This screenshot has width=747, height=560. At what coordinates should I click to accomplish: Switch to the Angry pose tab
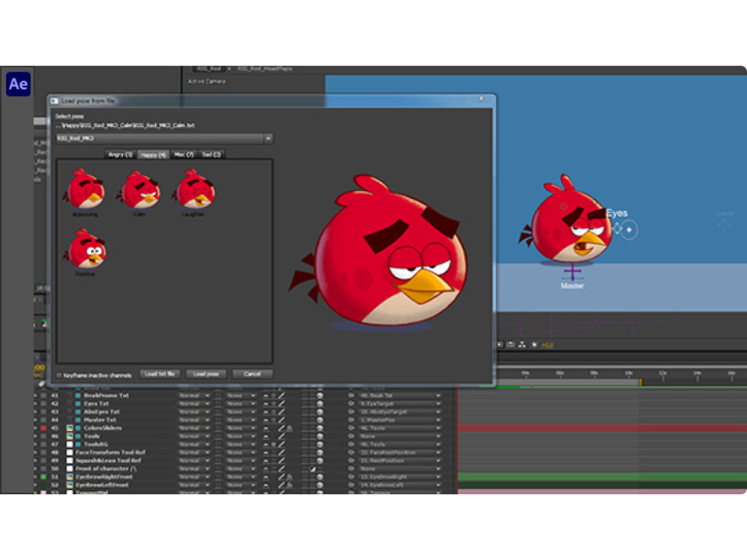point(120,155)
